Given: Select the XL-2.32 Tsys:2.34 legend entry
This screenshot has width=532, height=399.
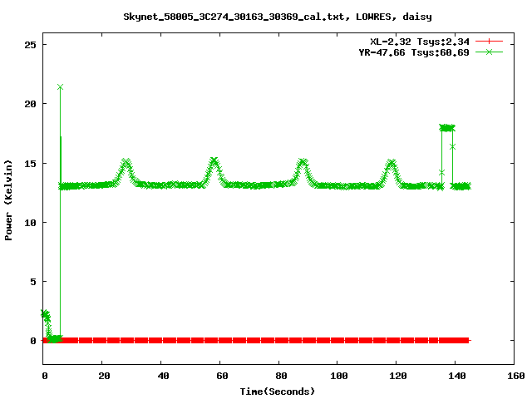Looking at the screenshot, I should (x=420, y=42).
